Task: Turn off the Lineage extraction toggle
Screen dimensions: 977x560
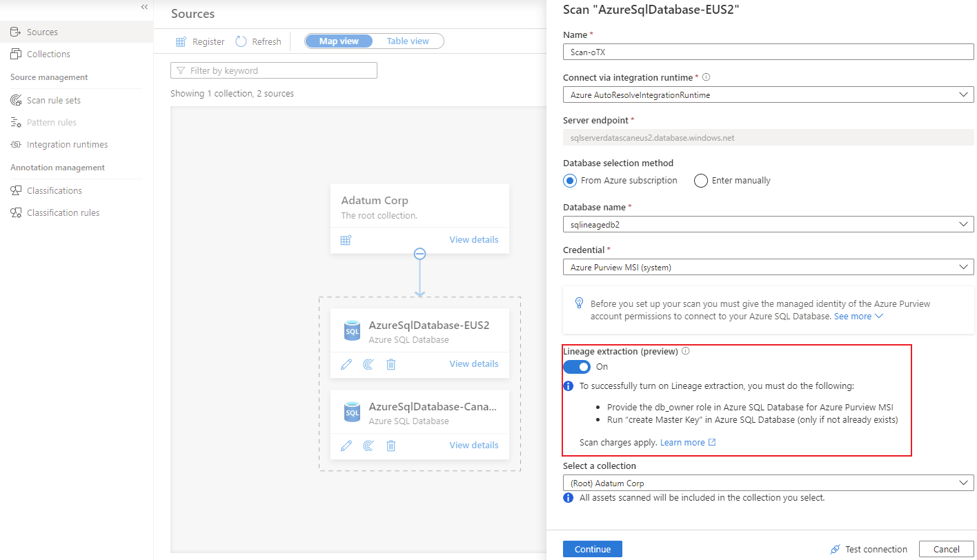Action: 577,366
